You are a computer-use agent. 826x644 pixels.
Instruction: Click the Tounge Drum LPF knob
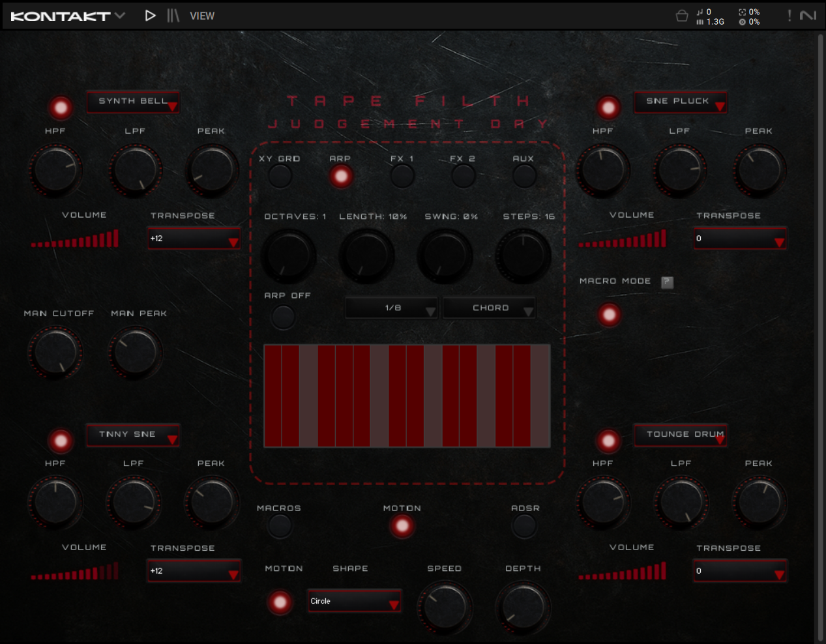[x=682, y=503]
